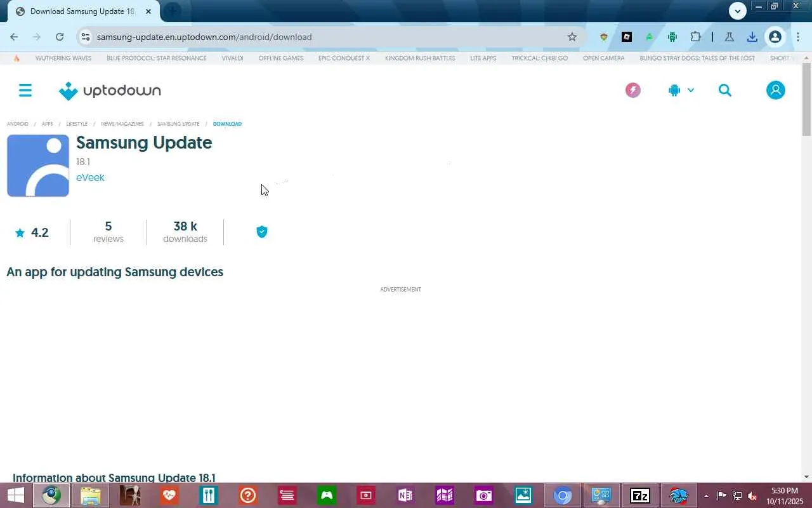Click the page vertical scrollbar thumb

click(806, 99)
